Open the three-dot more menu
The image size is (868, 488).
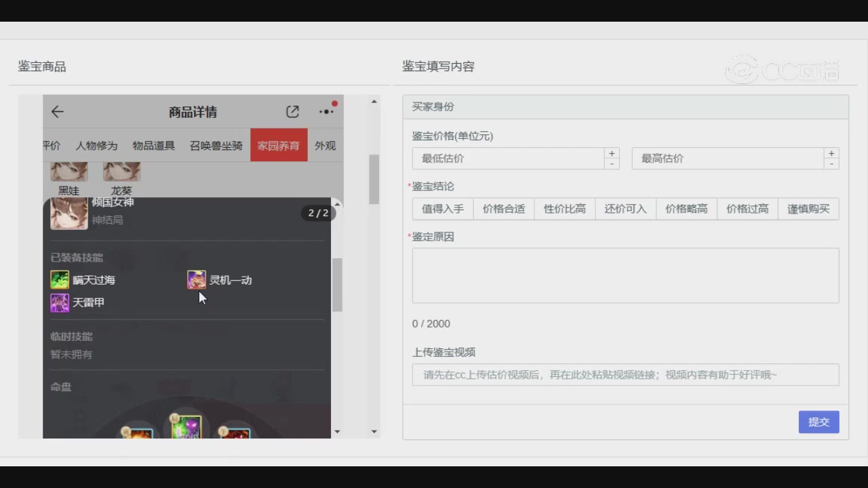point(326,112)
